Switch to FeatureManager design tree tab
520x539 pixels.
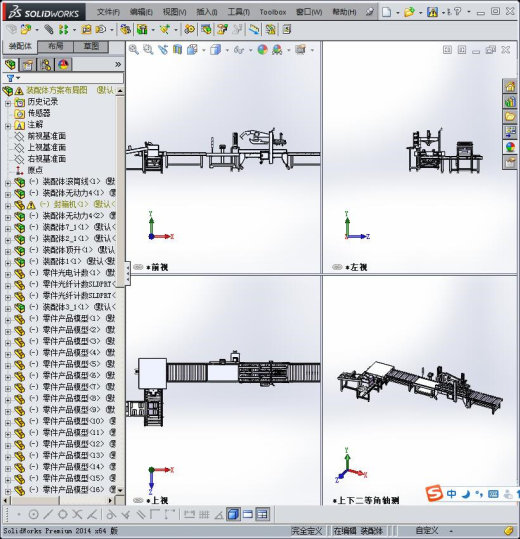[11, 64]
